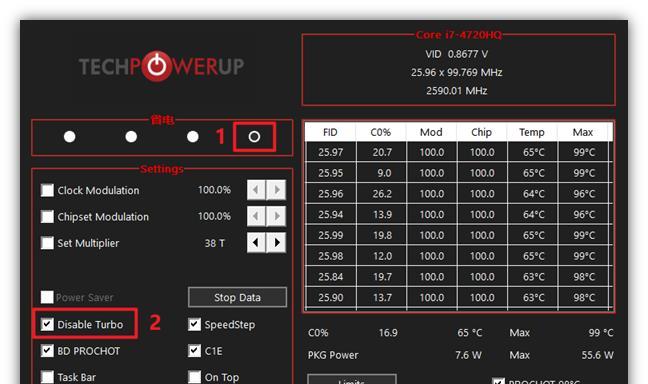Select the FID cell 25.98
Viewport: 648px width, 384px height.
pos(331,256)
